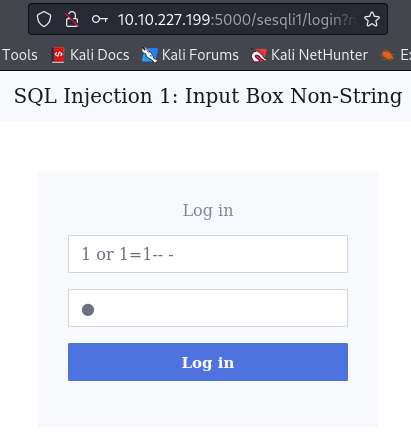Click the masked password dot character
This screenshot has height=443, width=411.
[88, 310]
